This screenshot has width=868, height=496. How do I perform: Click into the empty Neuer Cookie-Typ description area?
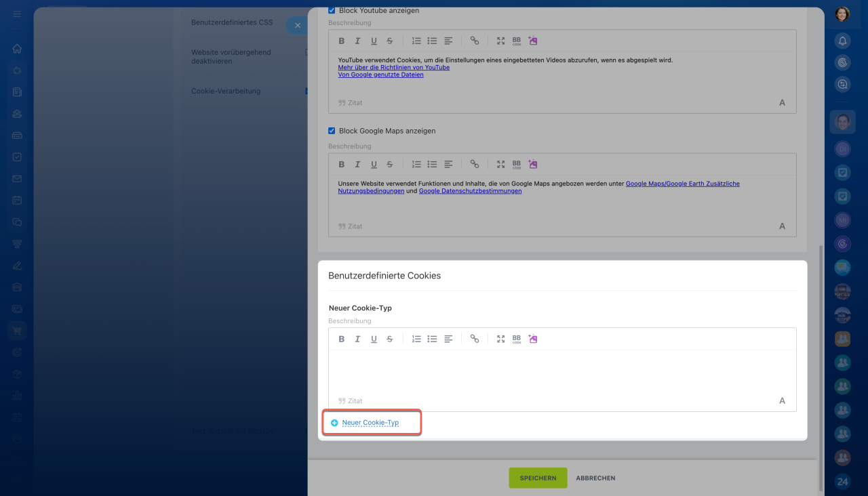[562, 371]
